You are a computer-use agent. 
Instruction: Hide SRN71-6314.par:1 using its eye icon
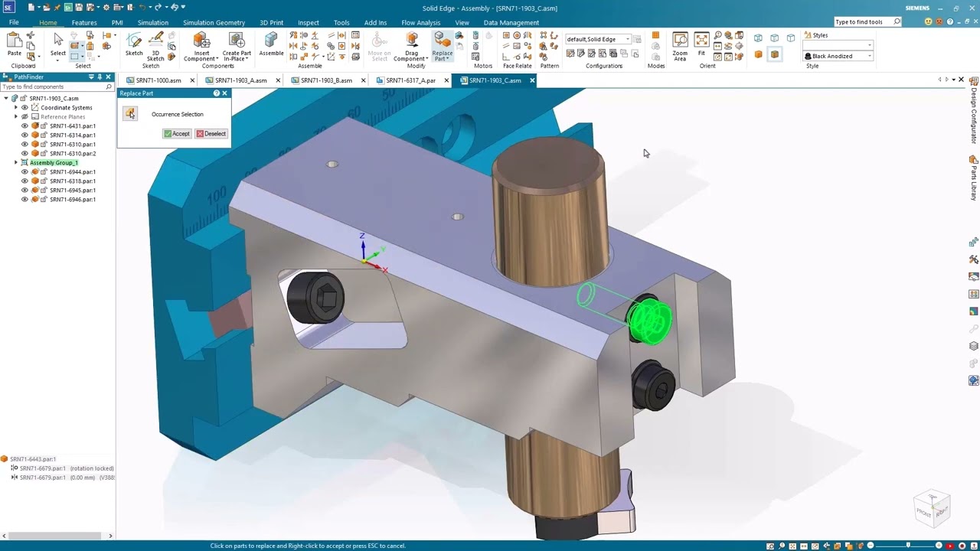24,135
